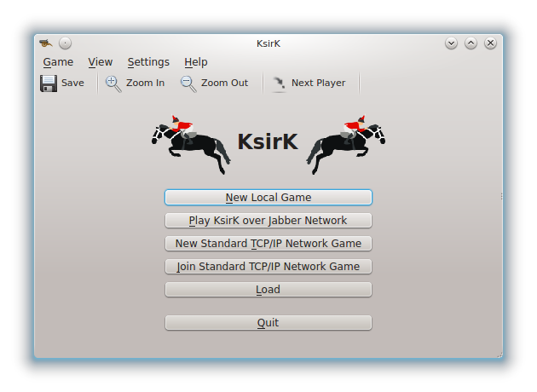Screen dimensions: 537x392
Task: Open the View menu
Action: coord(100,62)
